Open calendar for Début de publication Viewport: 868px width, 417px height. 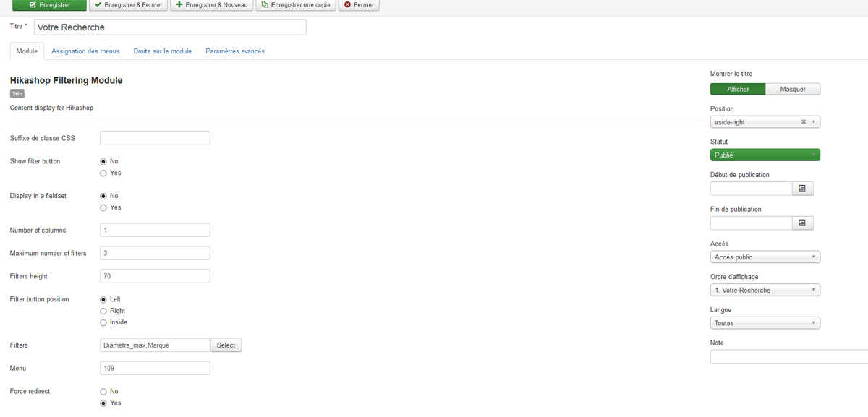point(802,189)
